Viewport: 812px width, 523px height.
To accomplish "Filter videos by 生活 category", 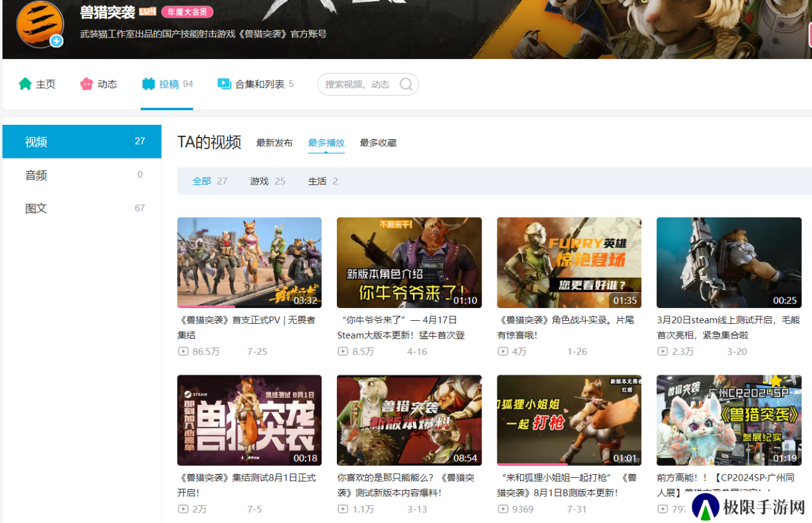I will [x=323, y=181].
